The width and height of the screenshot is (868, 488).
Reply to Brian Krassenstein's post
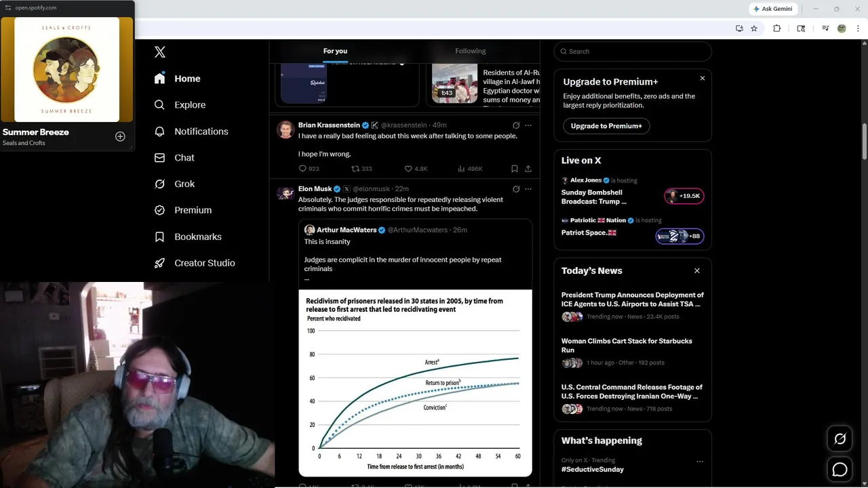click(309, 169)
